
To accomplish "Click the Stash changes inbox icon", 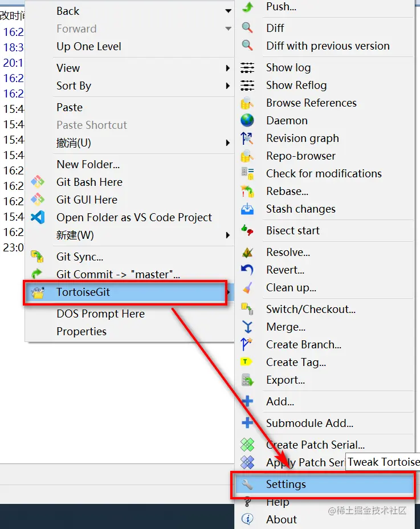I will (x=247, y=209).
